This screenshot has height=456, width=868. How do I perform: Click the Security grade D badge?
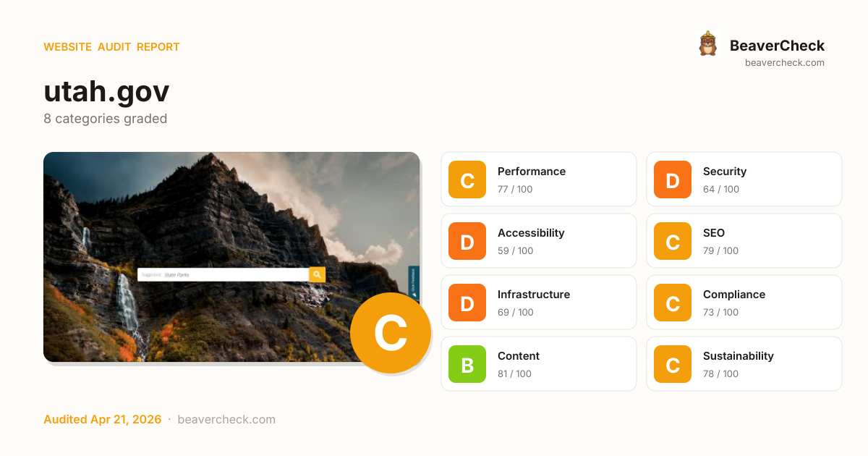(x=673, y=180)
